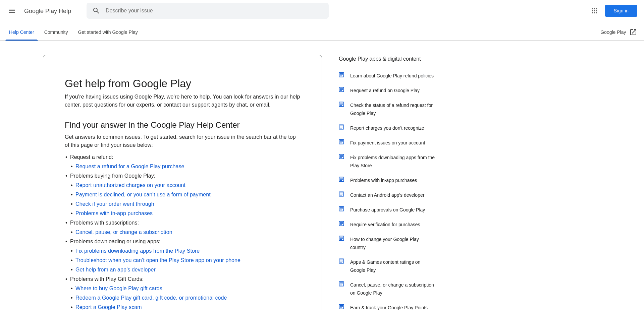644x310 pixels.
Task: Click the article icon beside refund policies
Action: (x=341, y=75)
